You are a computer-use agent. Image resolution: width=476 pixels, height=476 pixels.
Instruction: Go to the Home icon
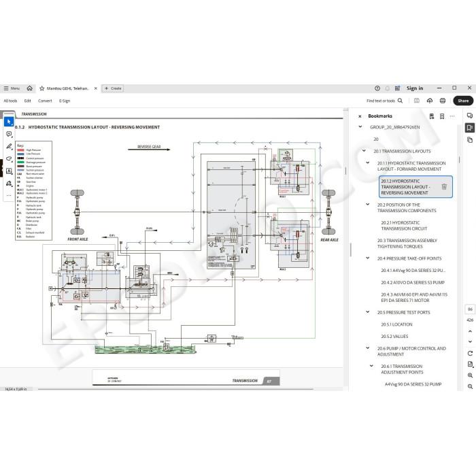[29, 88]
